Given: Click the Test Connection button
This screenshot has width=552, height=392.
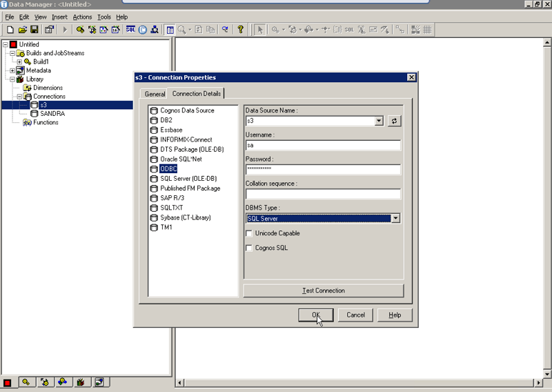Looking at the screenshot, I should [324, 291].
